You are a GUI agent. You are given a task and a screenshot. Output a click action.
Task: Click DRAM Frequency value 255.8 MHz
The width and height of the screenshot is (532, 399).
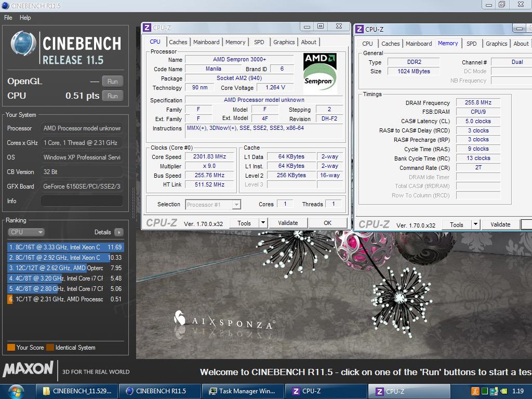click(478, 102)
